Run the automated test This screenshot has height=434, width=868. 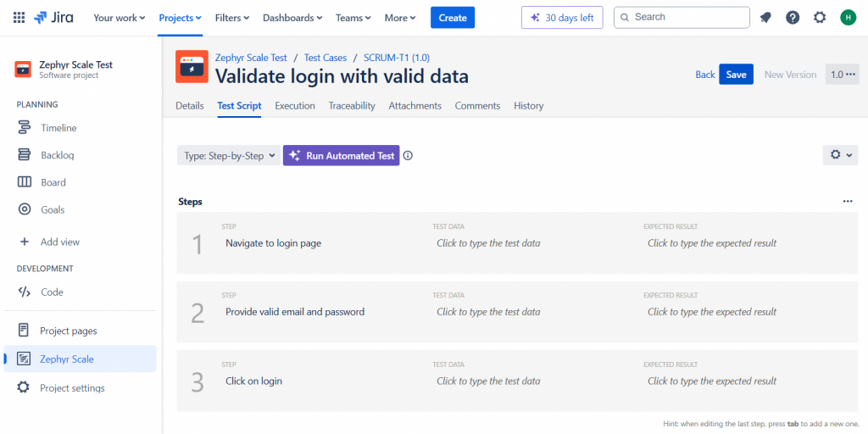342,156
